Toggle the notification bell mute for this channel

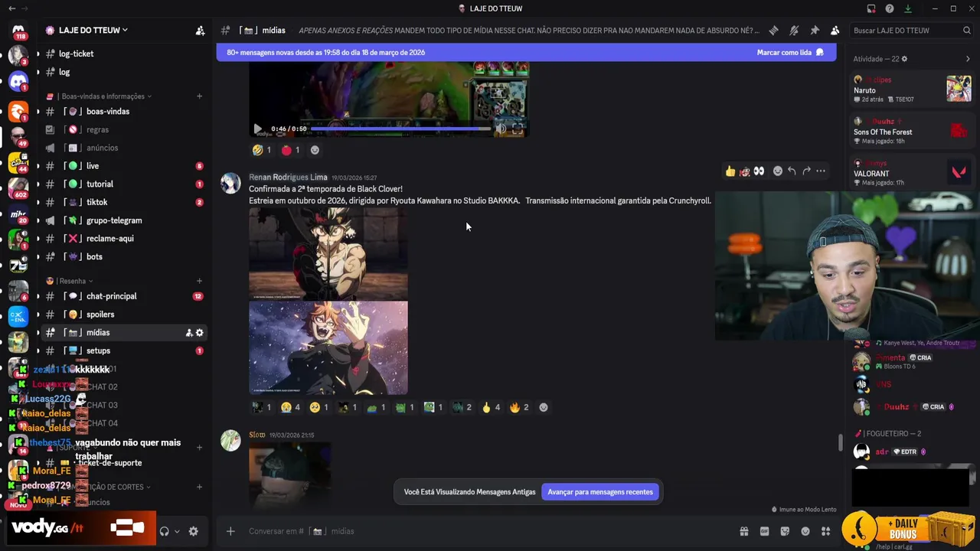794,31
